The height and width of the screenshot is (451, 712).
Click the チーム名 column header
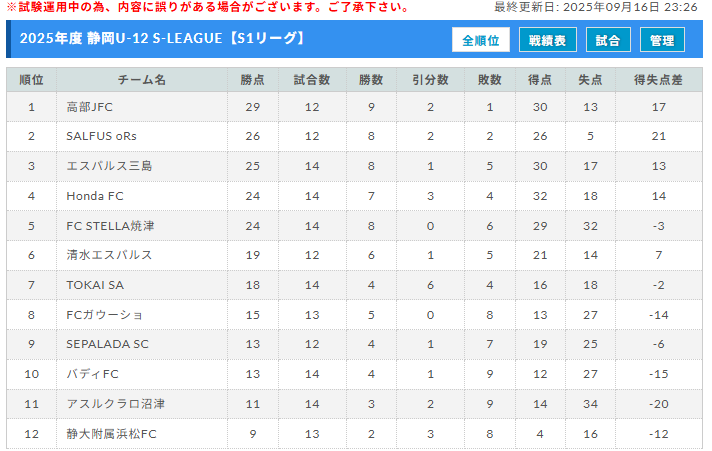point(142,80)
